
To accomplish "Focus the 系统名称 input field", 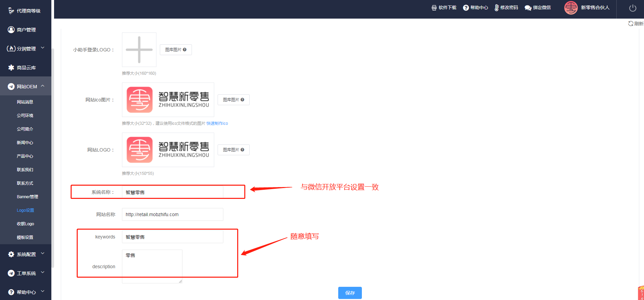I will [173, 192].
